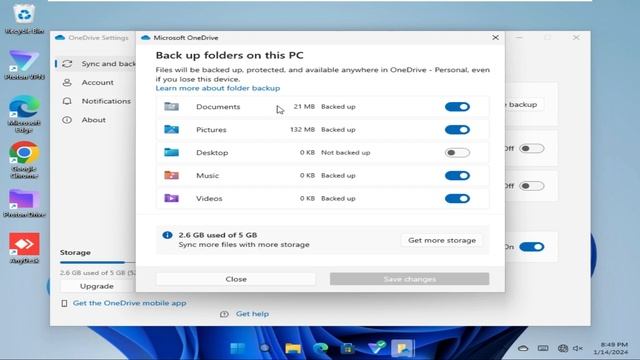Screen dimensions: 640x360
Task: Click the Get help question icon
Action: (x=224, y=314)
